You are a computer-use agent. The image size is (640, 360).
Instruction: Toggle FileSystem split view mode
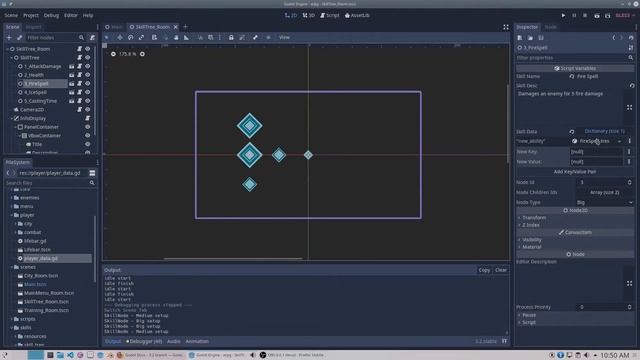(92, 173)
